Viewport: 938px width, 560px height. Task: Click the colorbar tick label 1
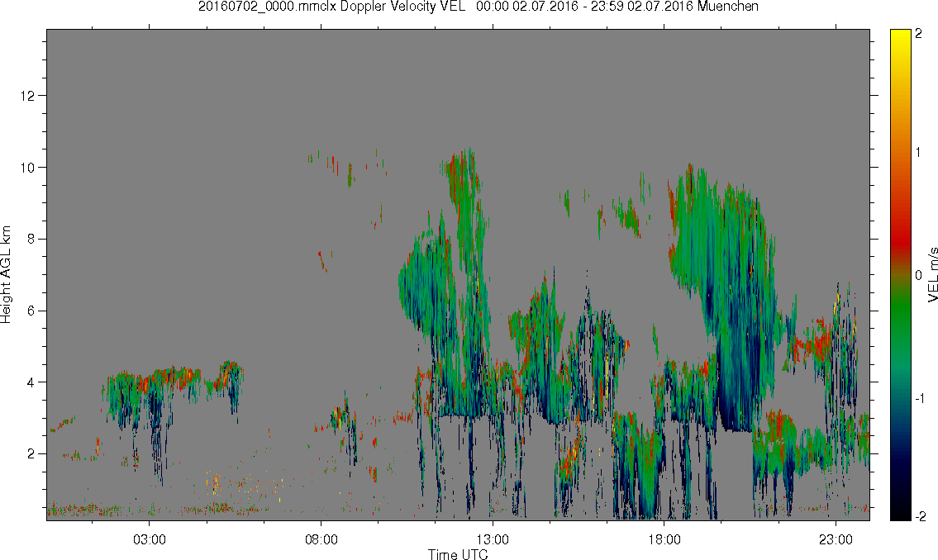[x=918, y=153]
